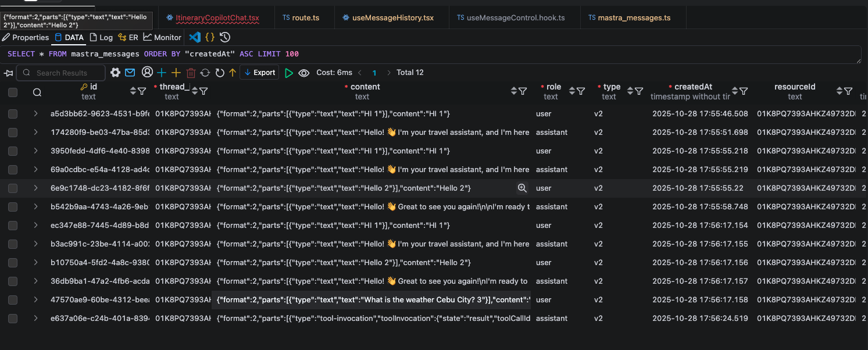Open the table in VS Code via its icon

[x=194, y=37]
